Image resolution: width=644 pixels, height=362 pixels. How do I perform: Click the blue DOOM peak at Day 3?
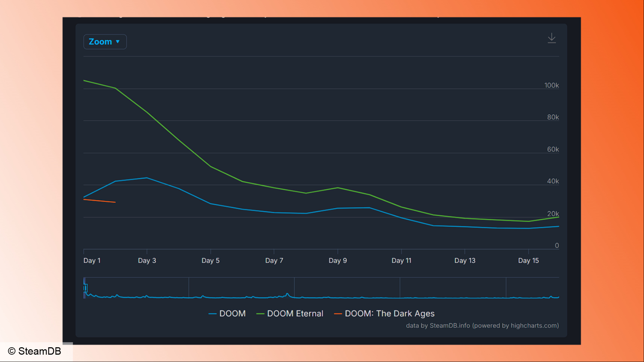tap(147, 178)
